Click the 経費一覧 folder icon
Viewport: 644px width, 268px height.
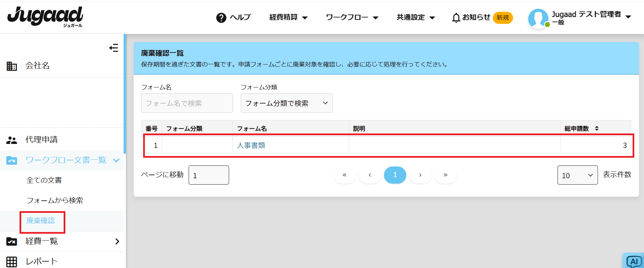[x=12, y=241]
